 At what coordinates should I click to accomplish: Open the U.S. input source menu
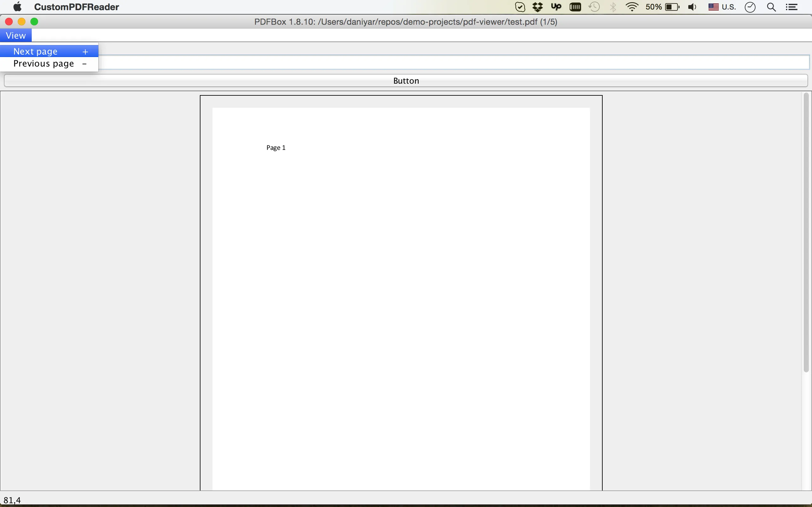tap(722, 7)
